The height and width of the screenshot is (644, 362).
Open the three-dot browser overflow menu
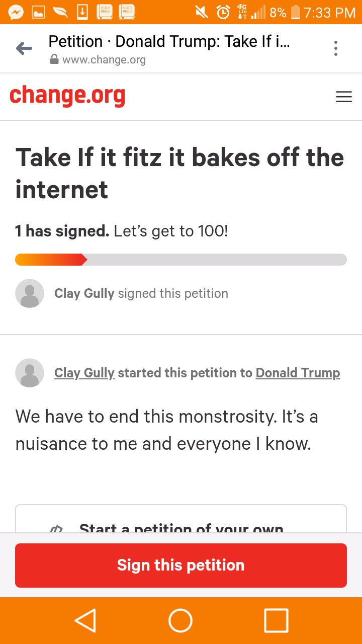click(x=335, y=48)
